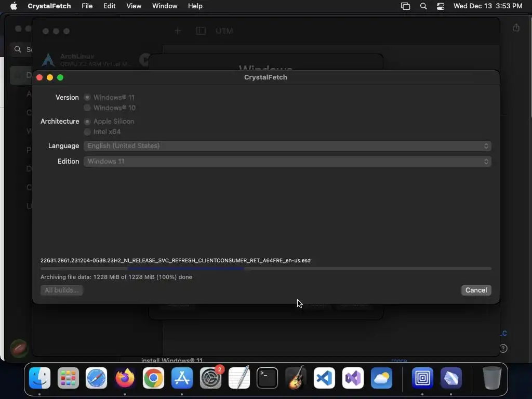Open Safari from the Dock
Screen dimensions: 532x399
(x=96, y=378)
